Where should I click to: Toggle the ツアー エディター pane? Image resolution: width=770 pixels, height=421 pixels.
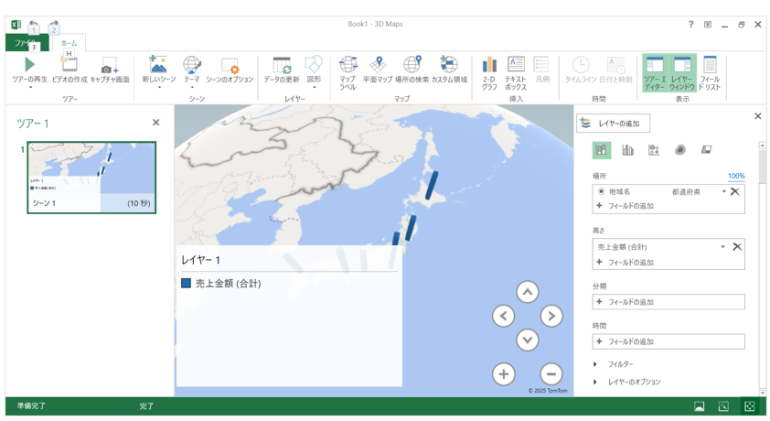coord(654,73)
